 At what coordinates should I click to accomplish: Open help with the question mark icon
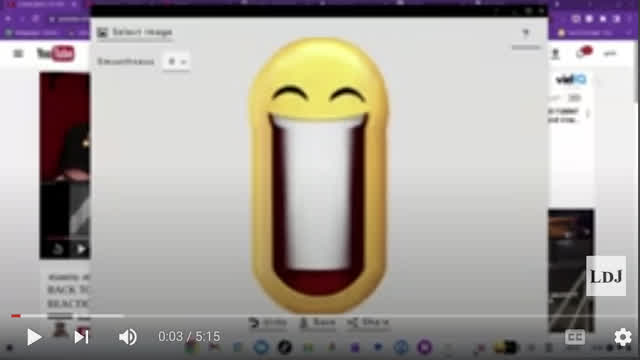[526, 33]
